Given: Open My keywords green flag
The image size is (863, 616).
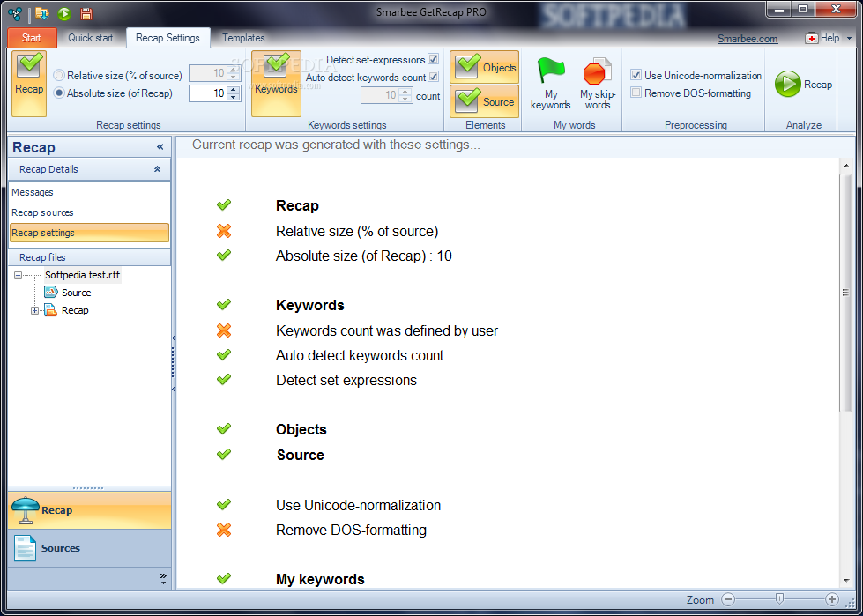Looking at the screenshot, I should click(x=551, y=84).
